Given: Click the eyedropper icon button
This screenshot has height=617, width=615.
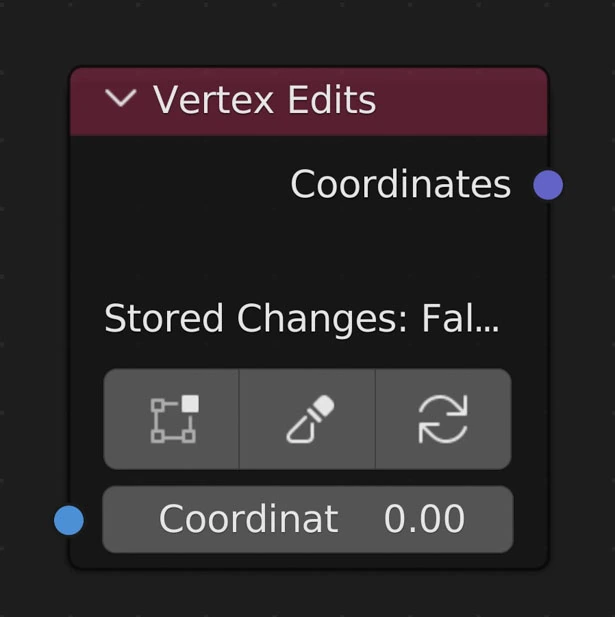Looking at the screenshot, I should pos(308,419).
